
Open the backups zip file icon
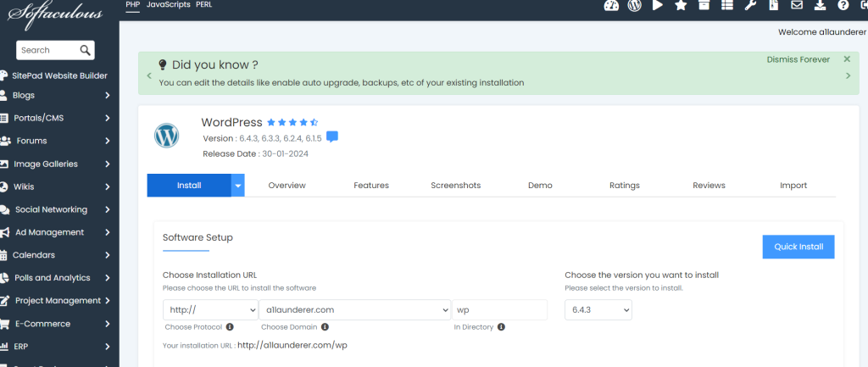click(774, 6)
